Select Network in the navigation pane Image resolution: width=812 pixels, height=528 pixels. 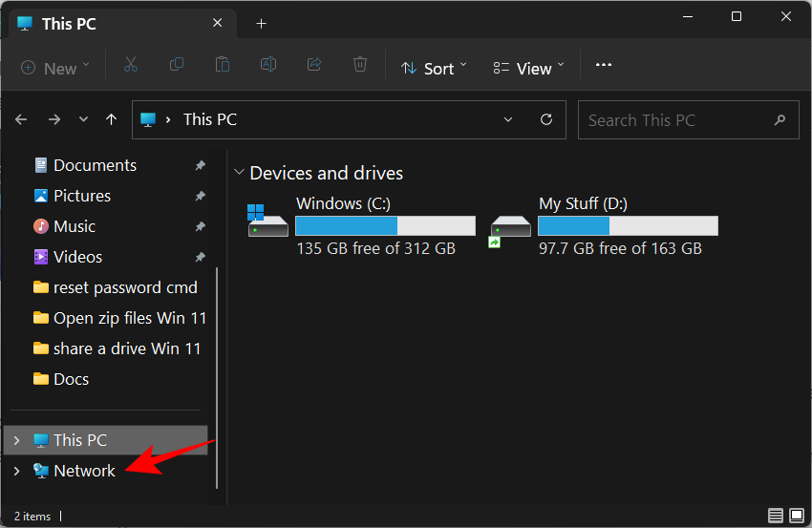point(84,471)
